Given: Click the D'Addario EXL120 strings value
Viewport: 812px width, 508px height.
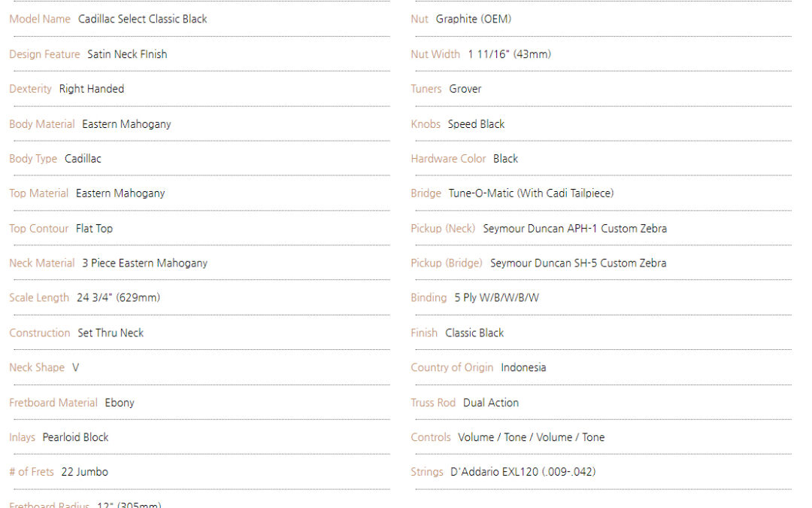Looking at the screenshot, I should pyautogui.click(x=523, y=472).
